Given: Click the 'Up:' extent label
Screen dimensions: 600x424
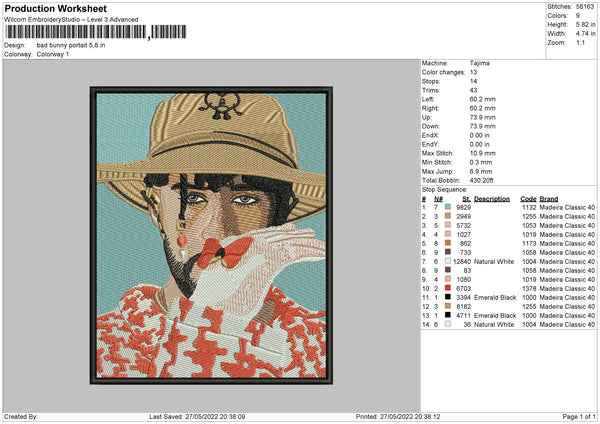Looking at the screenshot, I should point(427,117).
